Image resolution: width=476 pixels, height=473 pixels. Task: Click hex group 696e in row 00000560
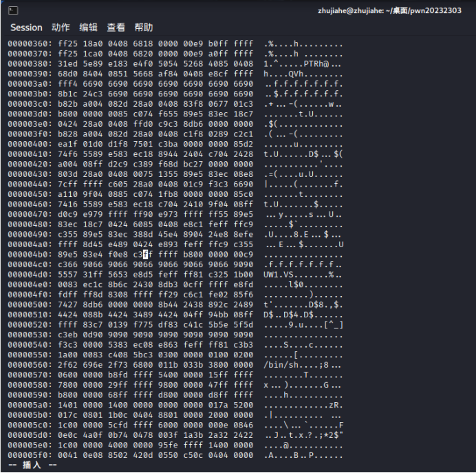tap(93, 364)
